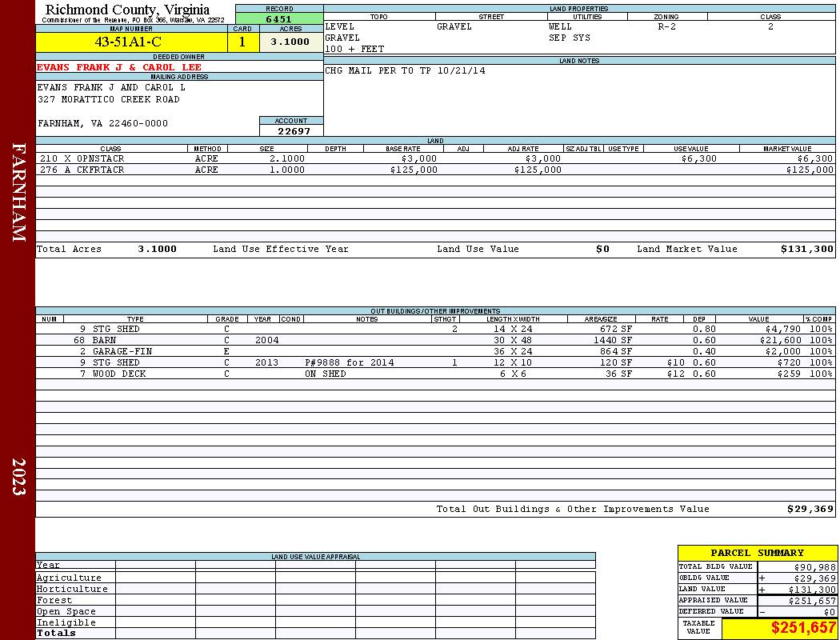
Task: Click the 2004 year built for barn
Action: (x=266, y=340)
